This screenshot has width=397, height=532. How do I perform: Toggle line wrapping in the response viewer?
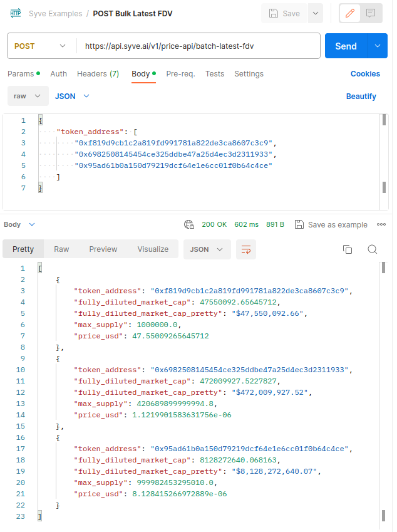pyautogui.click(x=246, y=249)
